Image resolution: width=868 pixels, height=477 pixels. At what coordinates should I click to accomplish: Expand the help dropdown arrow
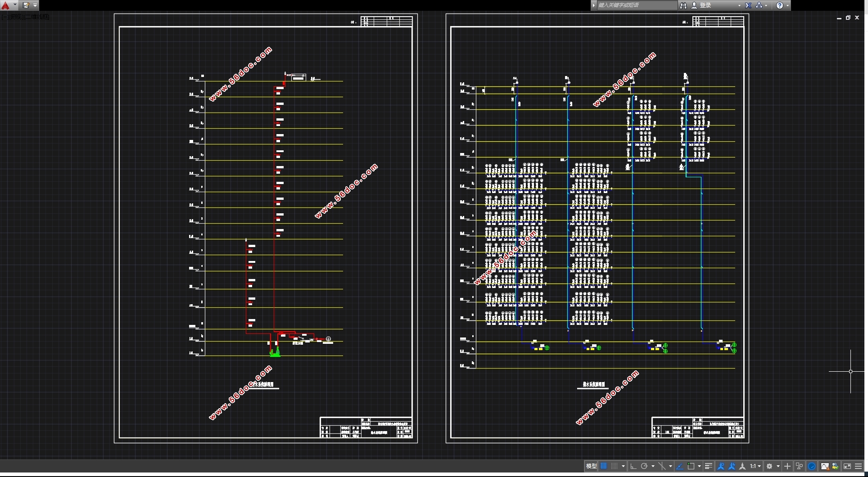pyautogui.click(x=787, y=5)
